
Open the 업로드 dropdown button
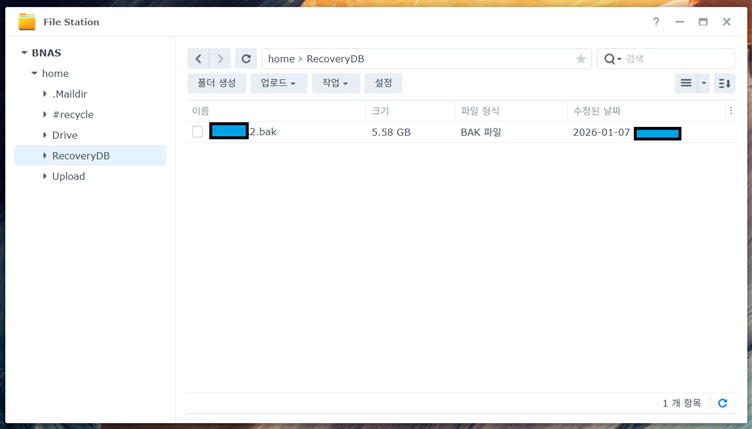coord(279,83)
